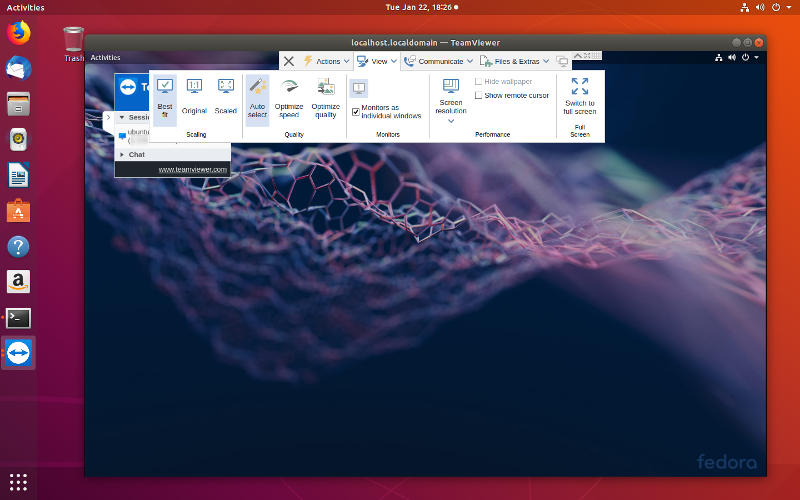Screen dimensions: 800x500
Task: Select the ubuntu session entry
Action: tap(134, 136)
